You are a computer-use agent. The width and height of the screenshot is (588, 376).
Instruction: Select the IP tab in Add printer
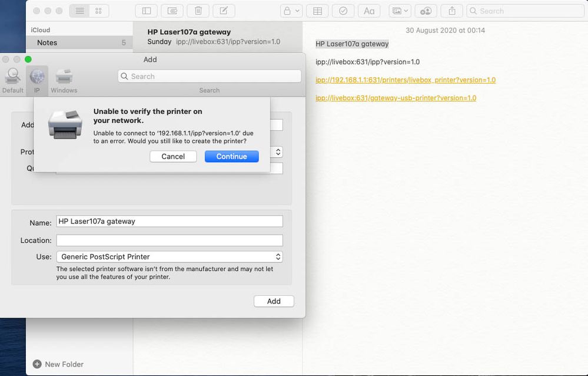click(x=36, y=80)
